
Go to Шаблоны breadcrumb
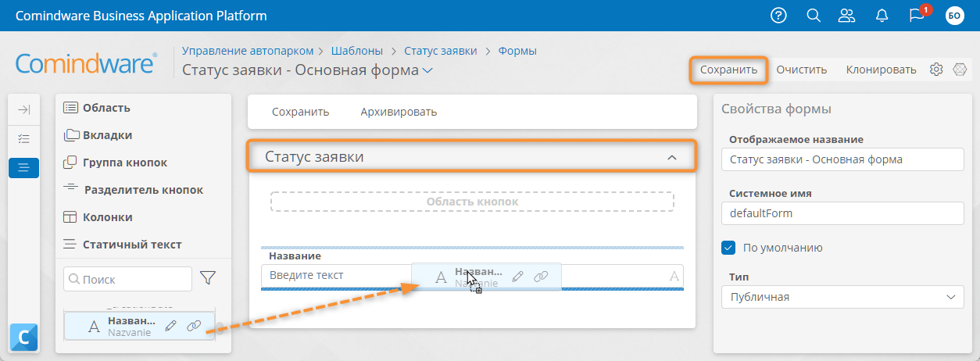click(359, 51)
